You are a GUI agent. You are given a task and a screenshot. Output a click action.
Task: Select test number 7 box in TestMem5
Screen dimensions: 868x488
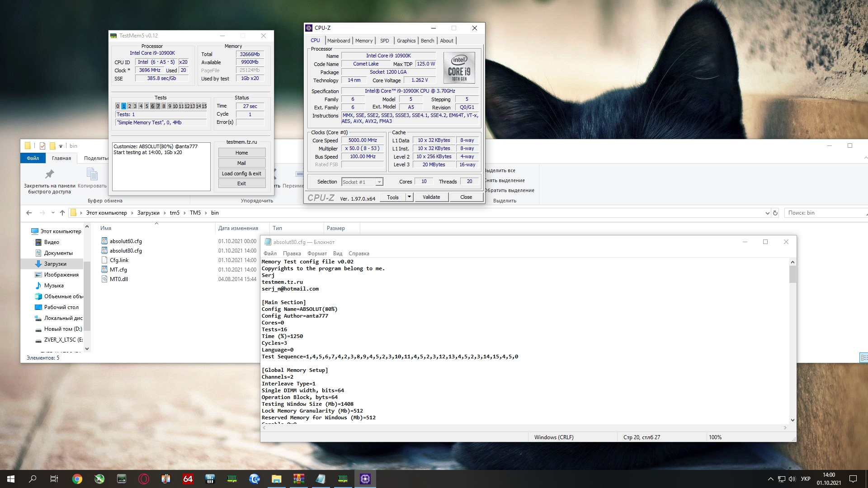point(158,106)
